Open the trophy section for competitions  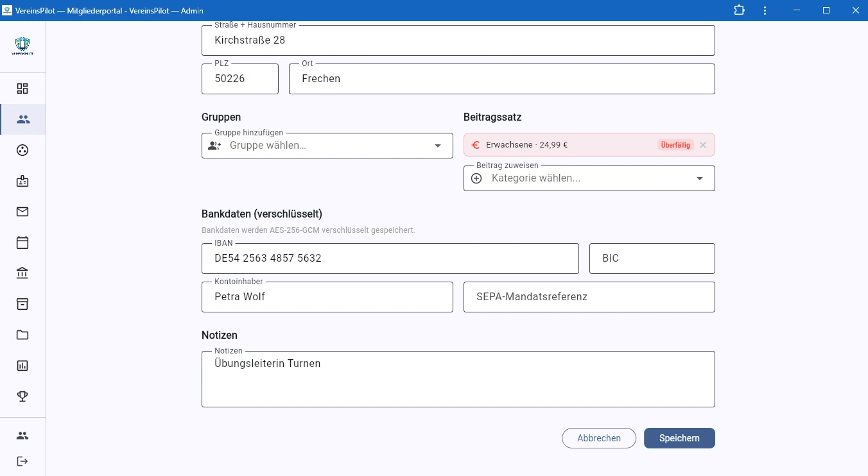coord(22,396)
